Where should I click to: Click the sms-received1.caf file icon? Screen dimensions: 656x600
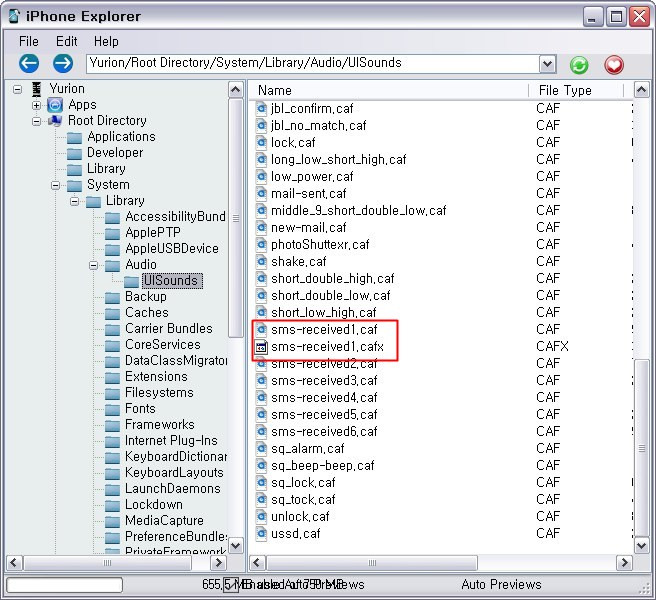click(x=261, y=330)
